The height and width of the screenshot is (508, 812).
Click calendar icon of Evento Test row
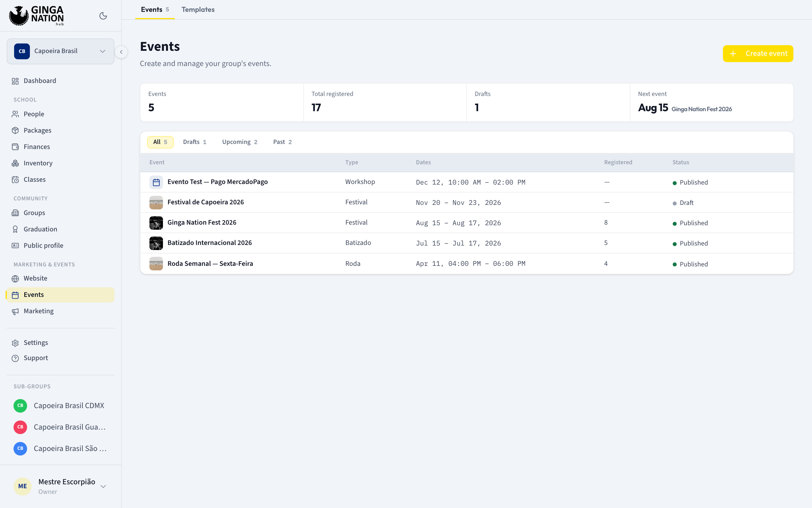(156, 182)
